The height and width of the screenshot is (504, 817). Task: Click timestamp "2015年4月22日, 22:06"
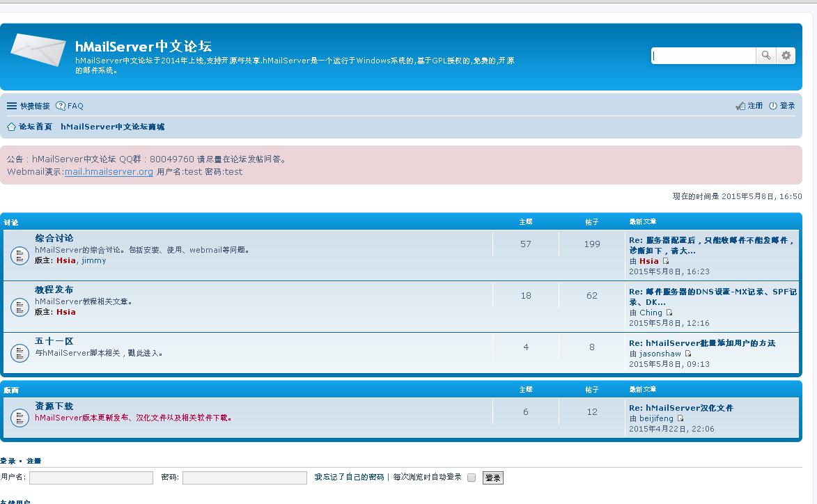(671, 429)
